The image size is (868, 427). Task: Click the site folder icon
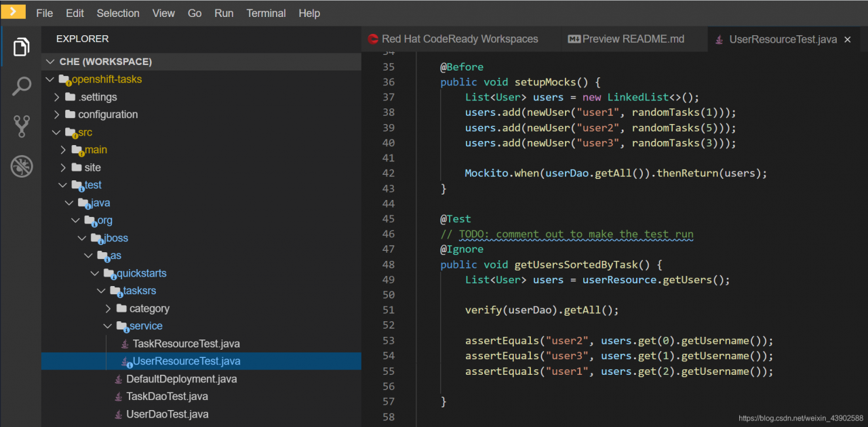77,167
